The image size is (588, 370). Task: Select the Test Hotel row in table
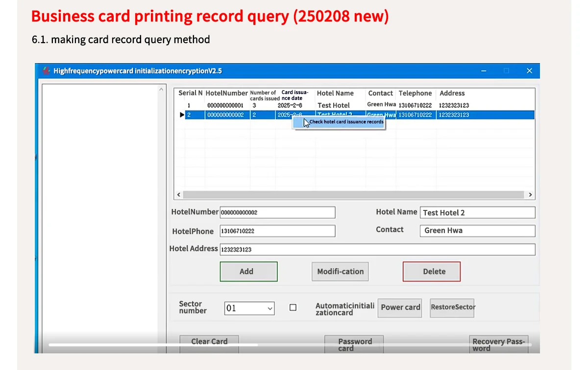pos(334,105)
